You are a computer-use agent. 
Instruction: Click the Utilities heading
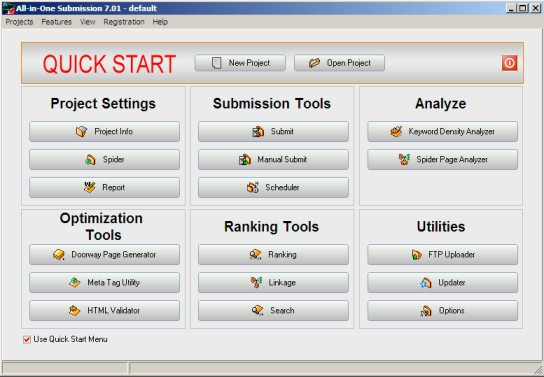pyautogui.click(x=441, y=226)
